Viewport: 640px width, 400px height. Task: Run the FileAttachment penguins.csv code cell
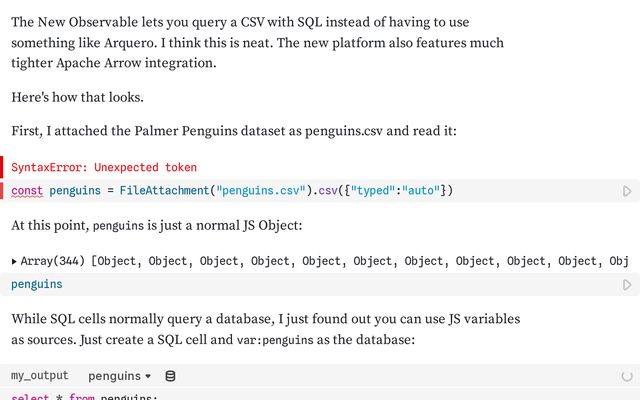coord(627,191)
